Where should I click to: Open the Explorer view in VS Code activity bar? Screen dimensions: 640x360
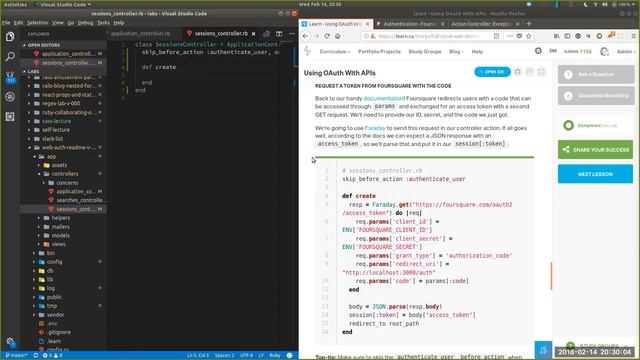tap(10, 37)
